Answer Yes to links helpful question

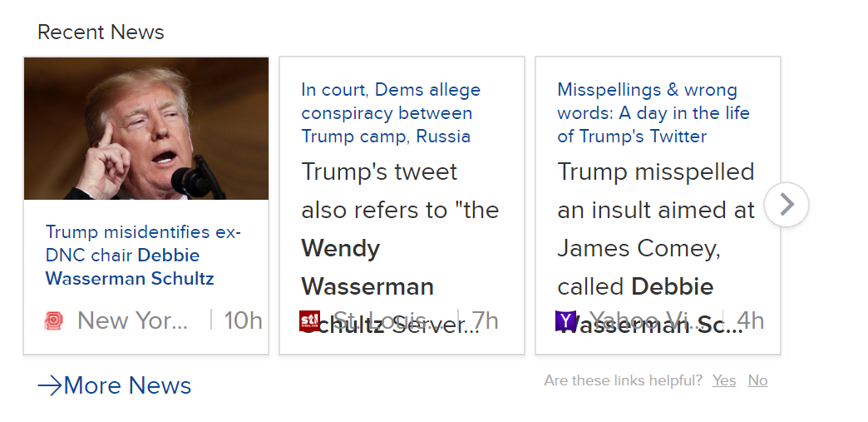pyautogui.click(x=724, y=380)
